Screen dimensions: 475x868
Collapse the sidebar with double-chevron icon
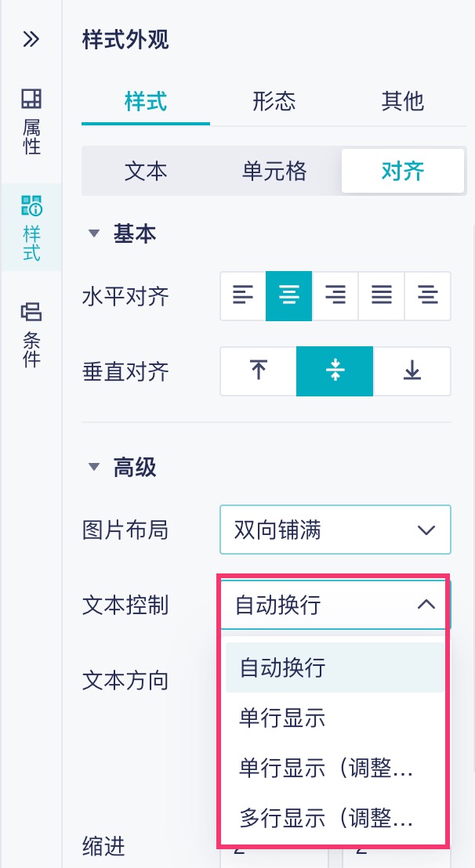(x=31, y=39)
